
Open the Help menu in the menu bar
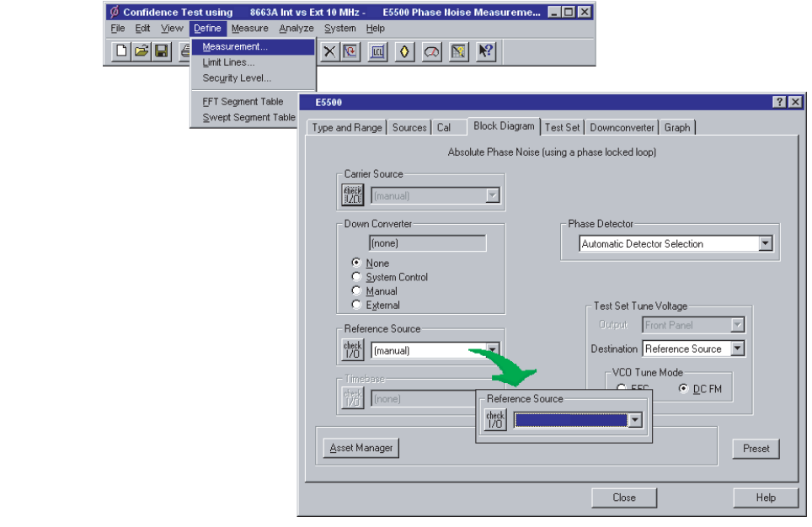(x=375, y=28)
